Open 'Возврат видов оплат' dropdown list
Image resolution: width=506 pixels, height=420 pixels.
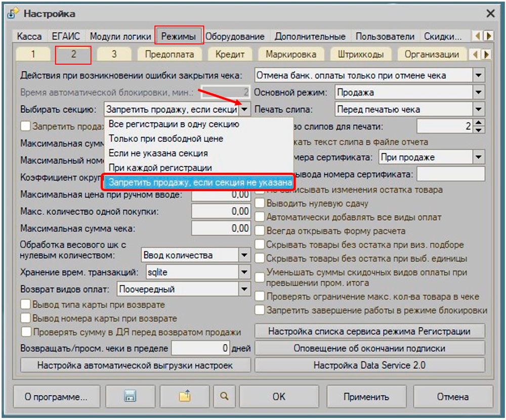245,289
